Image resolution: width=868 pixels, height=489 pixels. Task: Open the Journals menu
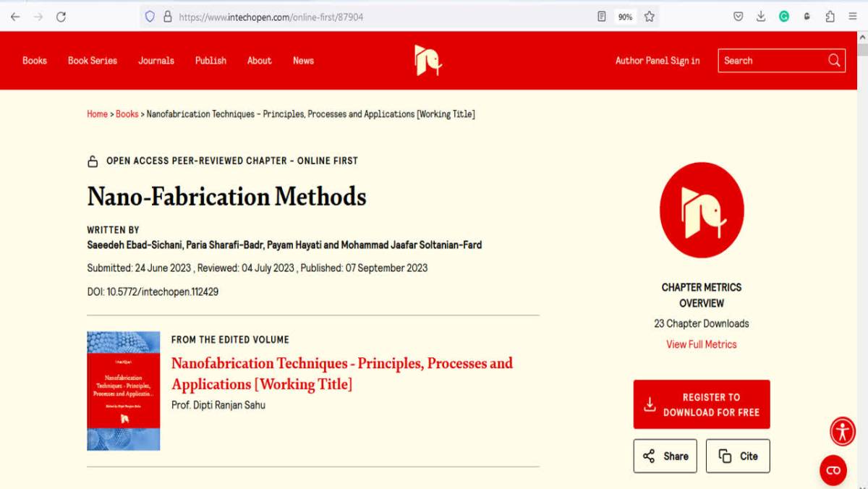[156, 61]
